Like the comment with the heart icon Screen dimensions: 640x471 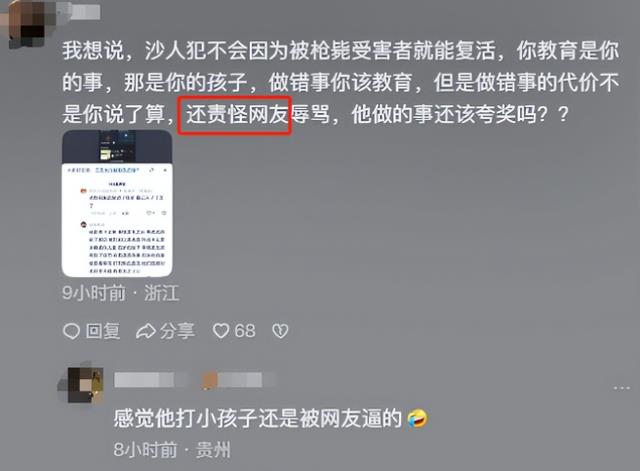pyautogui.click(x=221, y=331)
